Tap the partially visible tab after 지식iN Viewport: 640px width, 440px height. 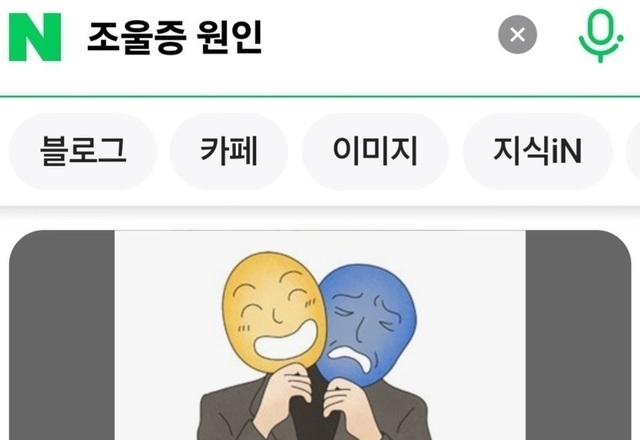(633, 151)
